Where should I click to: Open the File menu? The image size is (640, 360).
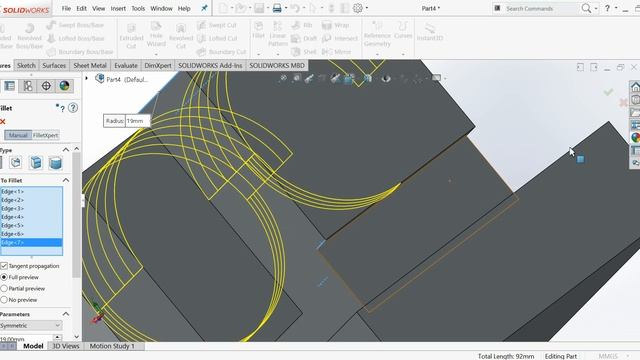coord(66,8)
